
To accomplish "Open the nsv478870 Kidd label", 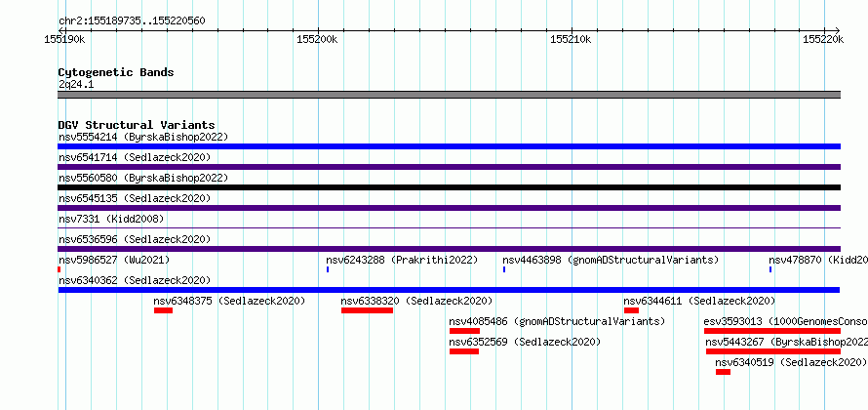I will (818, 260).
